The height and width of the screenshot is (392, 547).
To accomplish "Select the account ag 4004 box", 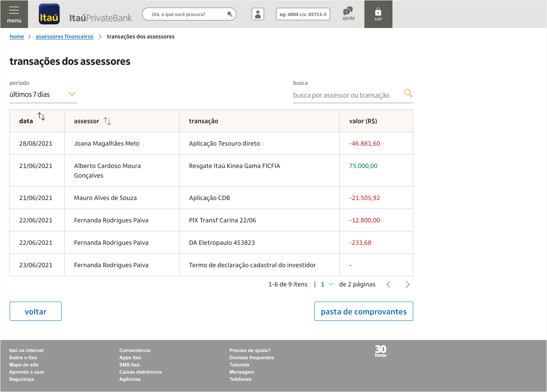I will (303, 14).
